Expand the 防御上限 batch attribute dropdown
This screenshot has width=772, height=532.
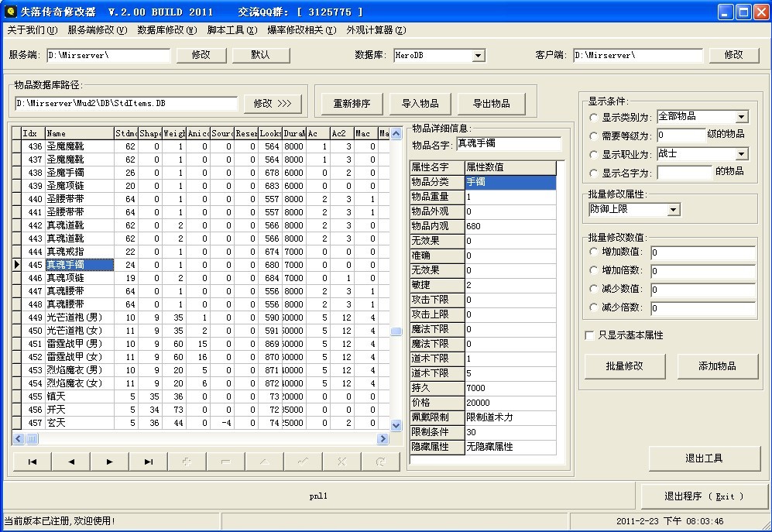673,210
